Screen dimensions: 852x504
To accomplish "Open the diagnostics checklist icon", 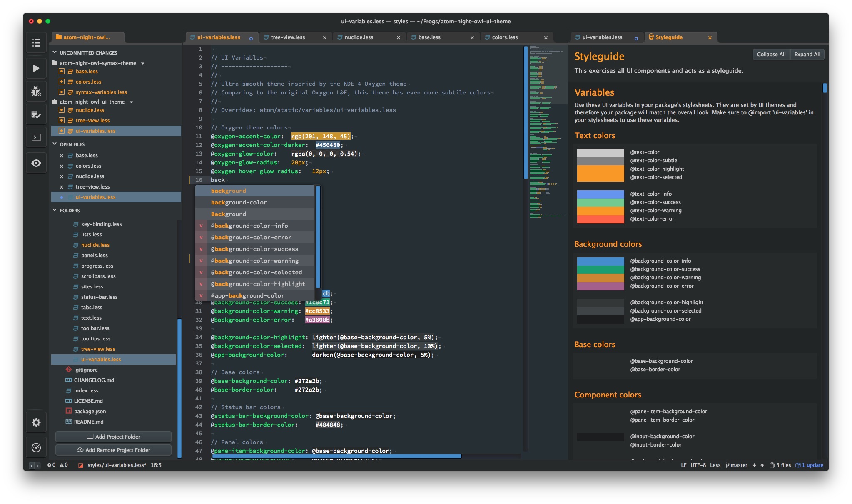I will 36,114.
